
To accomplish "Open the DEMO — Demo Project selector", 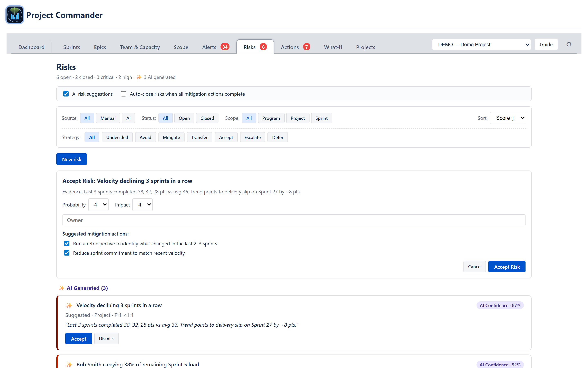I will [x=481, y=45].
